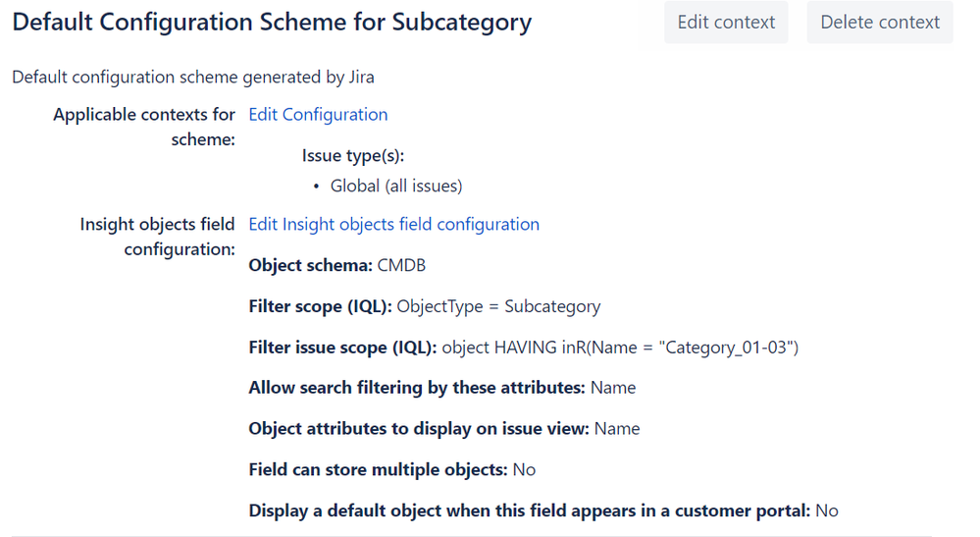Click the 'Insight objects field configuration' label
980x537 pixels.
[x=158, y=237]
